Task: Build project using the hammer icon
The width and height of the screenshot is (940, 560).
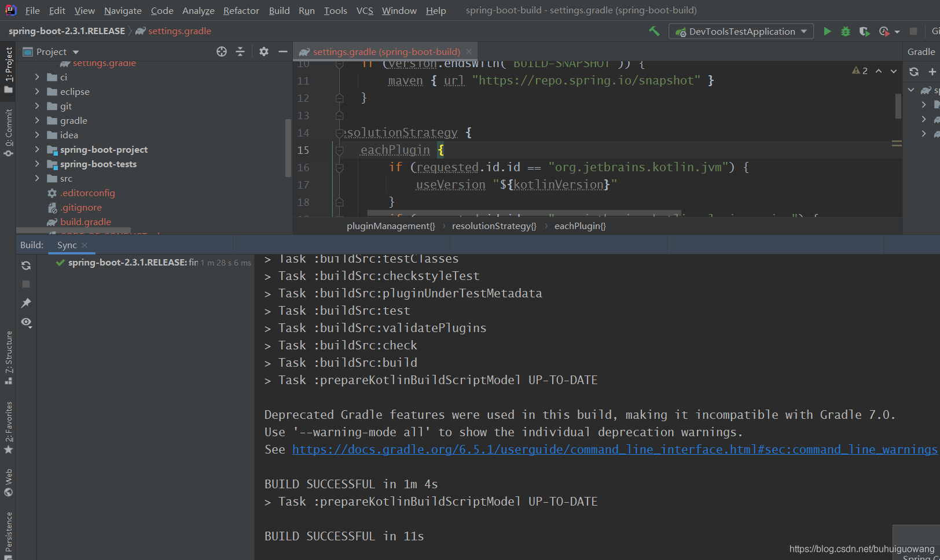Action: coord(654,31)
